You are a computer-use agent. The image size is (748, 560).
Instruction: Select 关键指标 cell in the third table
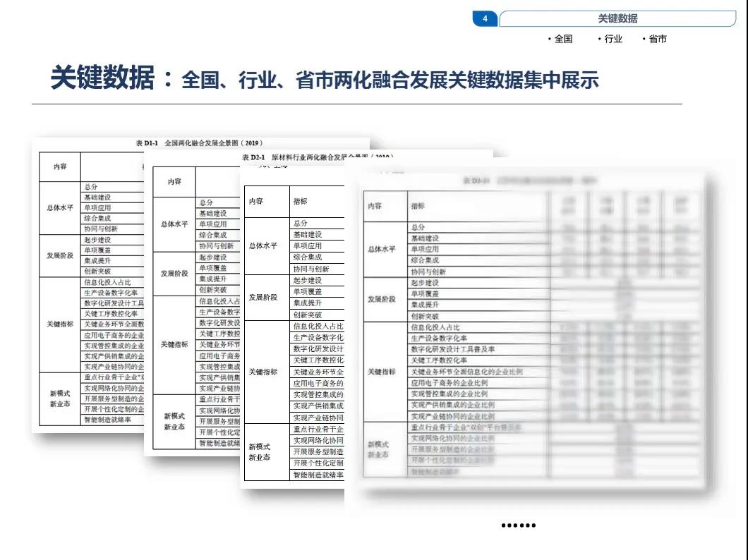click(267, 372)
